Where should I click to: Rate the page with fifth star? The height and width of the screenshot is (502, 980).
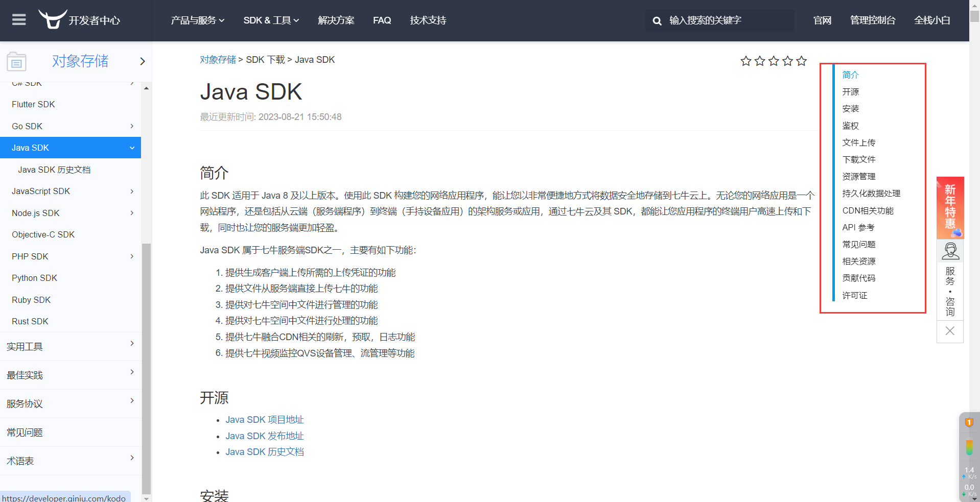(802, 61)
